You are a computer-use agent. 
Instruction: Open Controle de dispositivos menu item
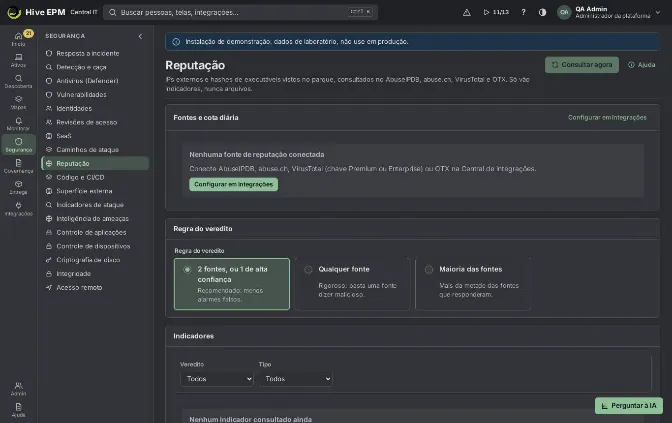click(x=95, y=246)
